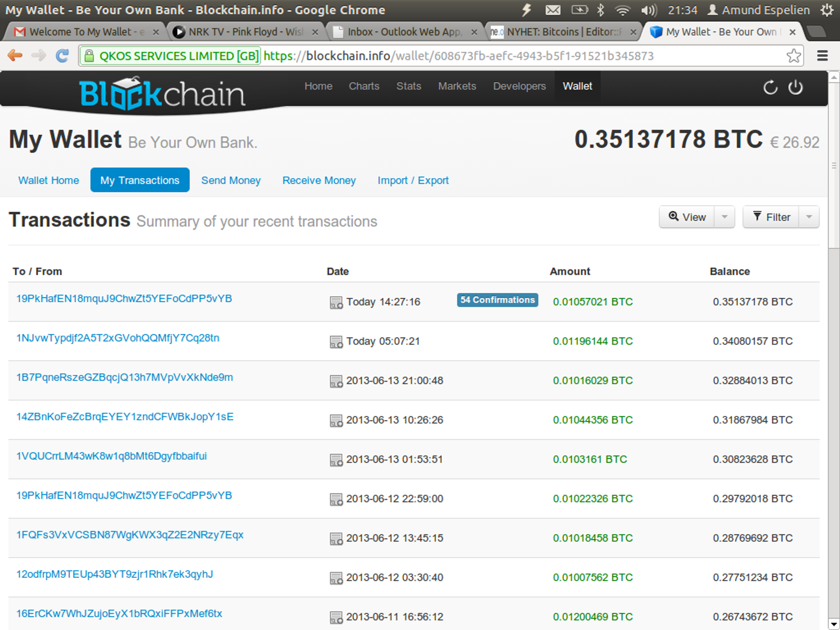Click transaction icon beside 2013-06-13 10:26:26
This screenshot has height=630, width=840.
[336, 420]
